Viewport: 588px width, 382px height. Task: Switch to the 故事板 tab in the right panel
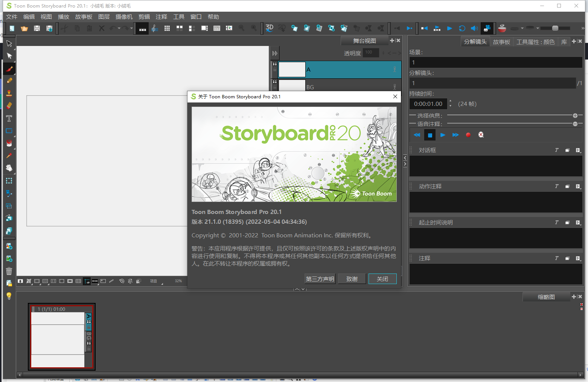501,42
